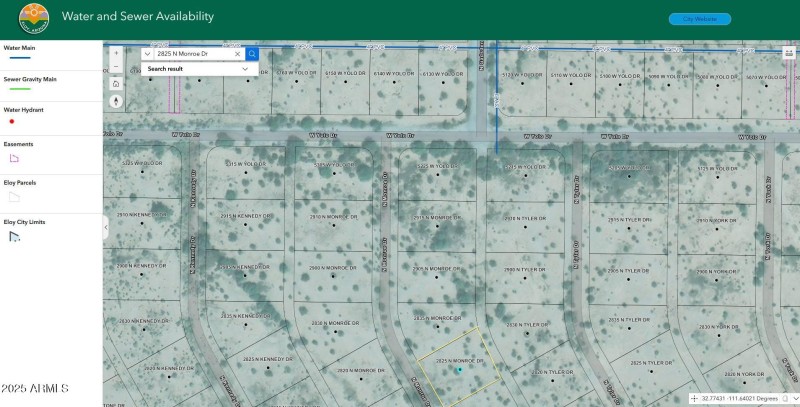Clear the search box text

[237, 54]
